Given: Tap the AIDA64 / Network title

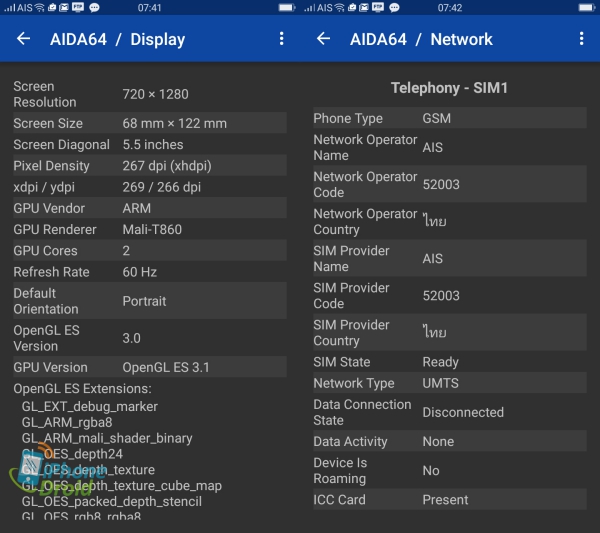Looking at the screenshot, I should coord(421,39).
